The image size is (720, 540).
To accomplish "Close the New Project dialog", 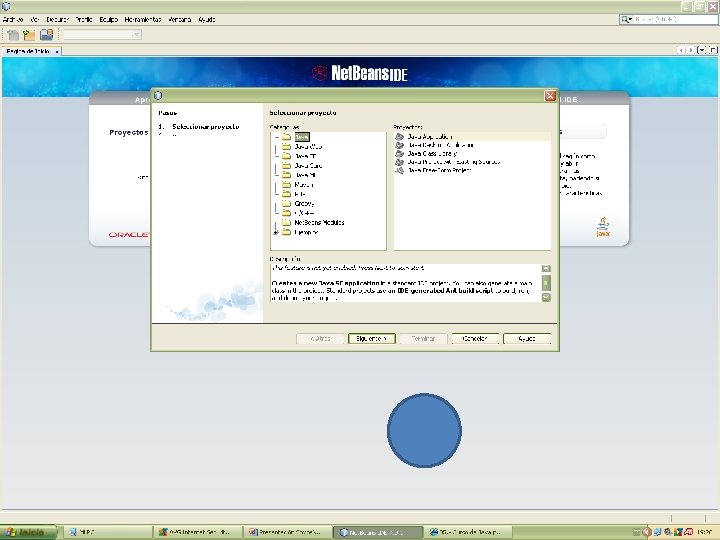I will [x=550, y=96].
